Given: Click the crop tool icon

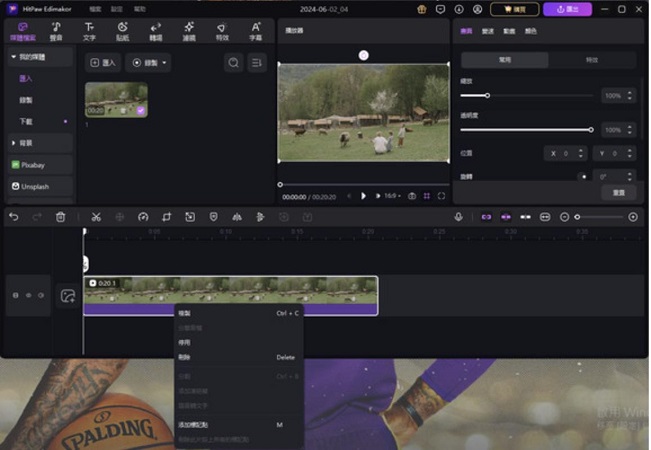Looking at the screenshot, I should 166,217.
